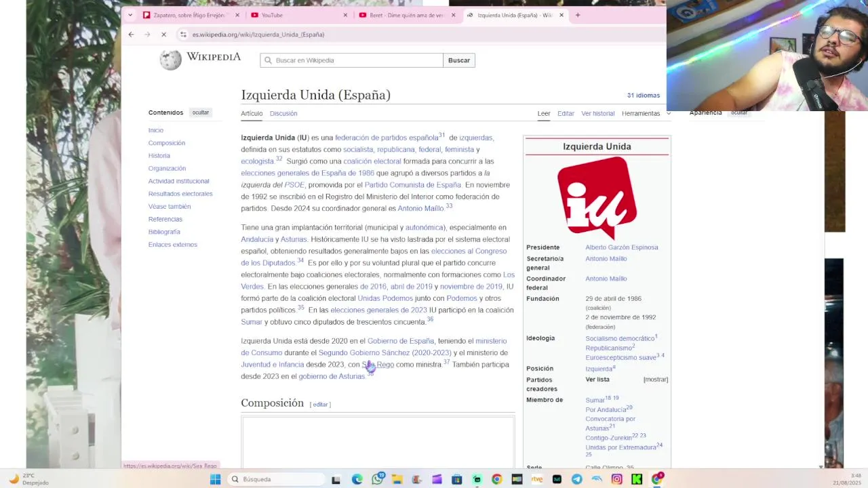The width and height of the screenshot is (868, 488).
Task: Open the weather widget showing 23°C
Action: pyautogui.click(x=27, y=479)
